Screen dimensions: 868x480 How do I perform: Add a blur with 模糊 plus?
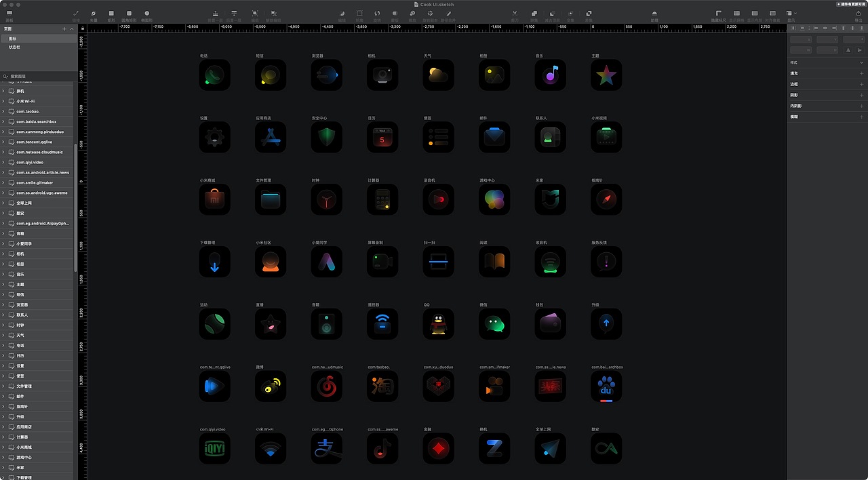pos(862,117)
